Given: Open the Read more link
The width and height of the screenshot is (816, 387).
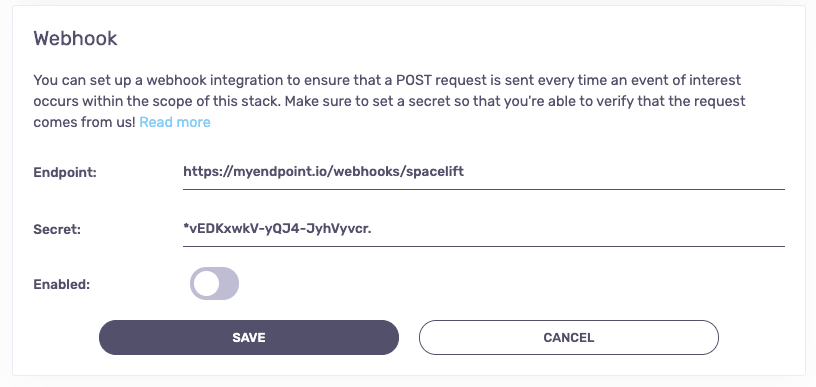Looking at the screenshot, I should [175, 122].
